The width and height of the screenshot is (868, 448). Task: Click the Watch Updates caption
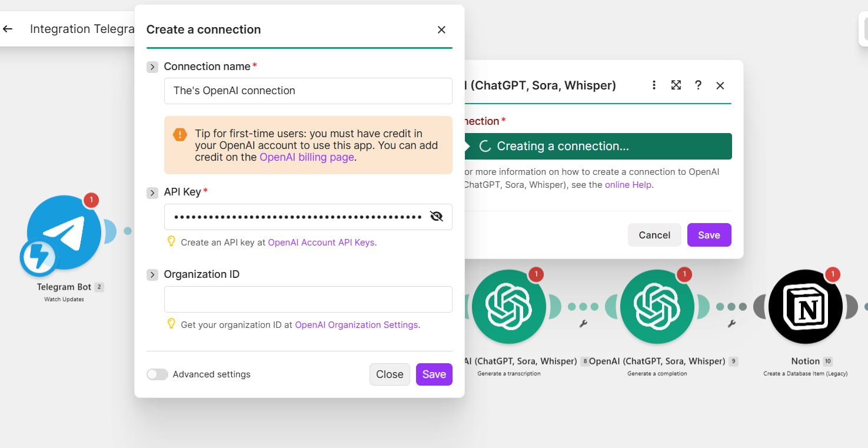tap(64, 300)
